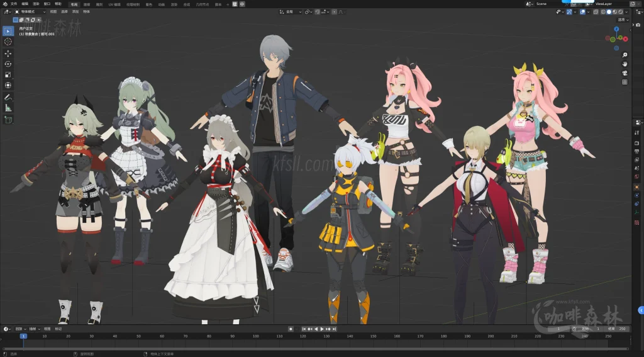Open the 全局 transform orientation dropdown
Screen dimensions: 644x357
click(x=291, y=12)
